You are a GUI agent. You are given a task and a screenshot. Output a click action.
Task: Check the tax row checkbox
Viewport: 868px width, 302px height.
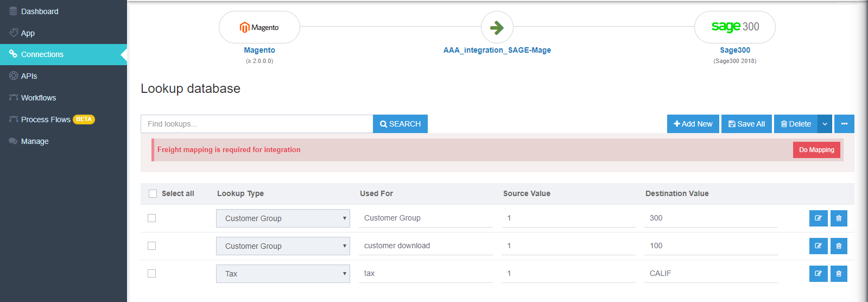pyautogui.click(x=152, y=274)
